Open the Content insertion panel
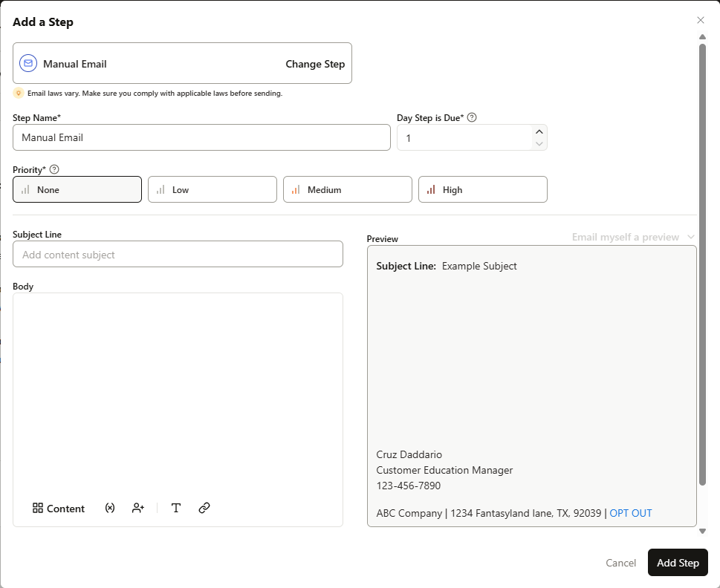720x588 pixels. point(58,509)
